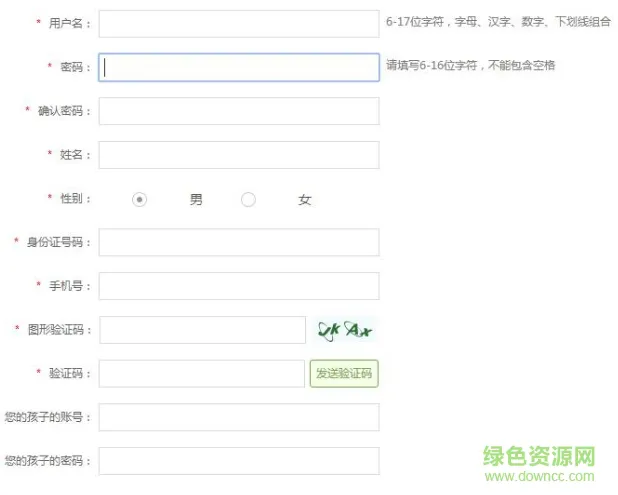Choose the 女 gender radio button
The height and width of the screenshot is (495, 618).
(248, 199)
